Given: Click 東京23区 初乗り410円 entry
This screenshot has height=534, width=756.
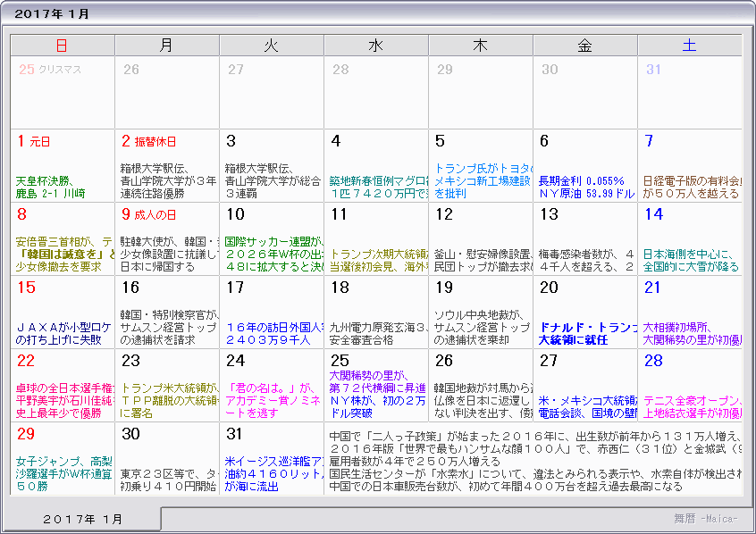Looking at the screenshot, I should (x=169, y=480).
